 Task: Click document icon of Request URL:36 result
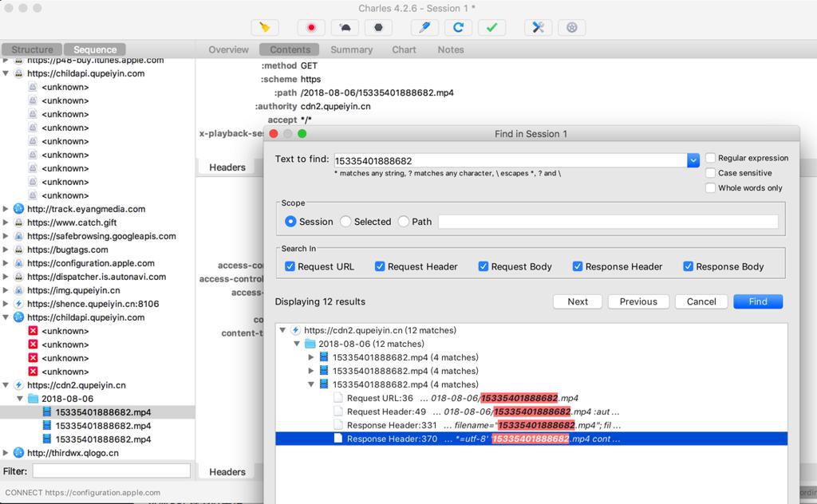[338, 398]
